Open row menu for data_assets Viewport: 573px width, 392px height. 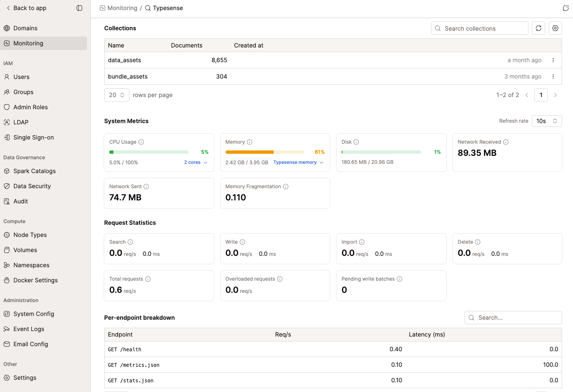point(553,60)
